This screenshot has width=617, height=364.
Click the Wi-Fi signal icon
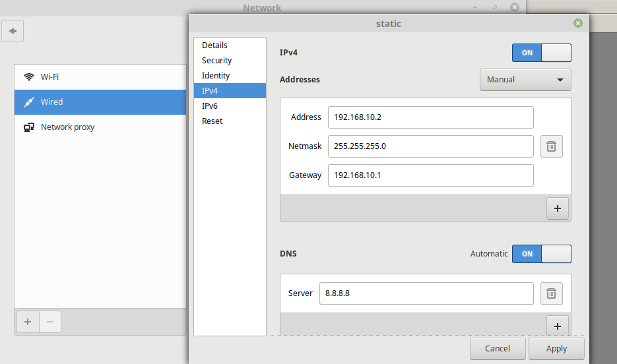click(29, 76)
